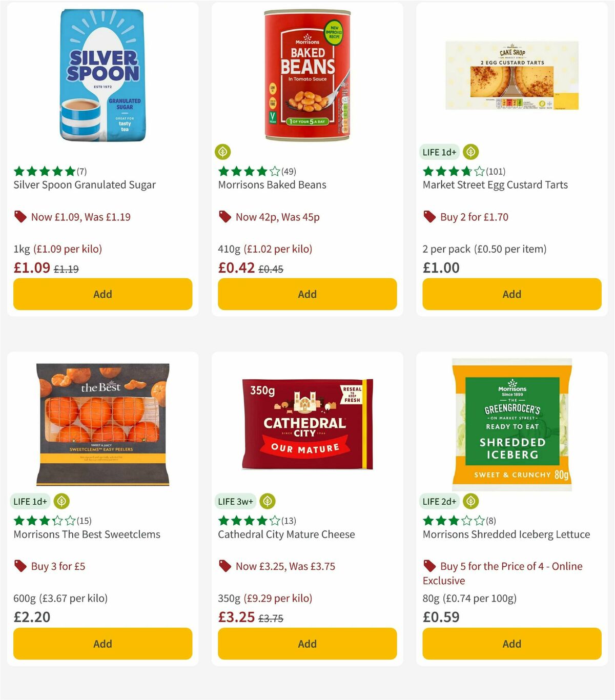This screenshot has width=615, height=700.
Task: Add Silver Spoon Granulated Sugar to the basket
Action: tap(102, 294)
